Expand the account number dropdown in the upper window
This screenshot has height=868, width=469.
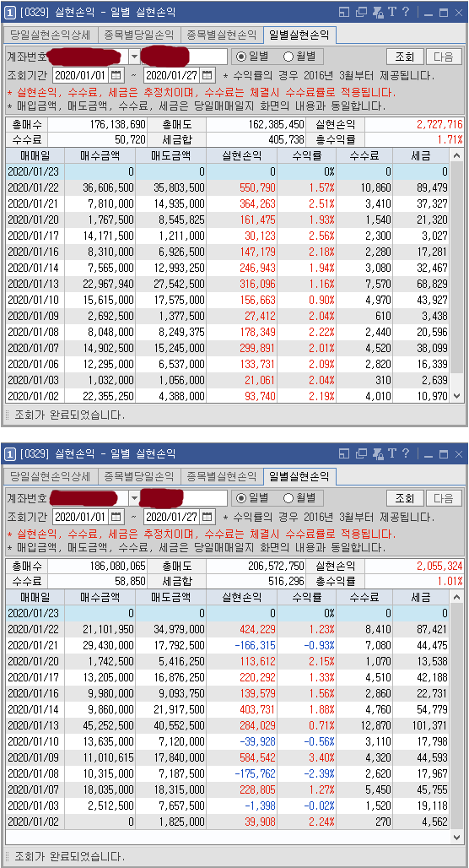134,57
